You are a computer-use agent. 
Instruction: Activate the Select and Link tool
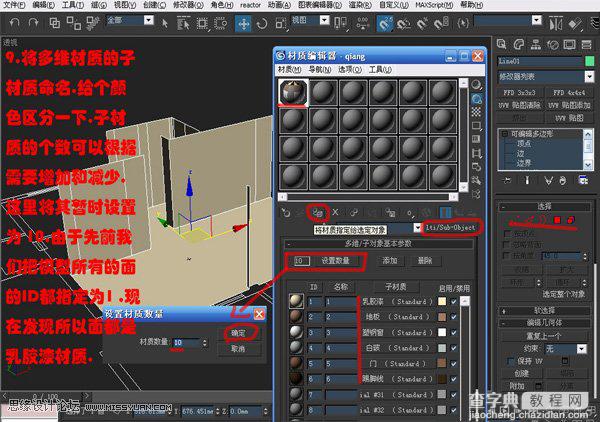pyautogui.click(x=54, y=23)
